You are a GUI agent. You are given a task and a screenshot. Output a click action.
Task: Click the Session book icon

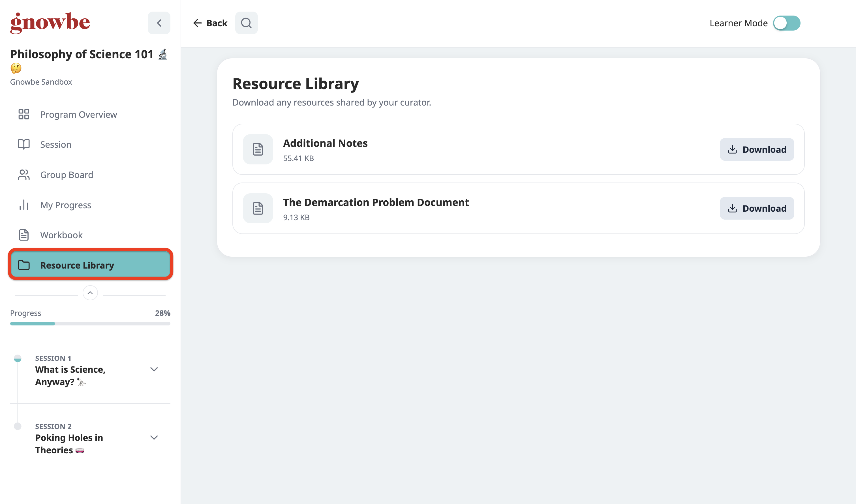click(x=24, y=144)
